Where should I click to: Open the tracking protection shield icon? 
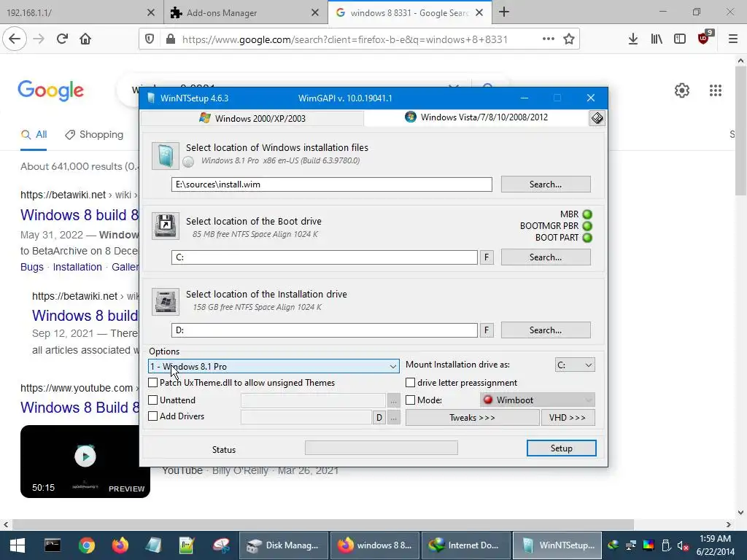[x=150, y=39]
